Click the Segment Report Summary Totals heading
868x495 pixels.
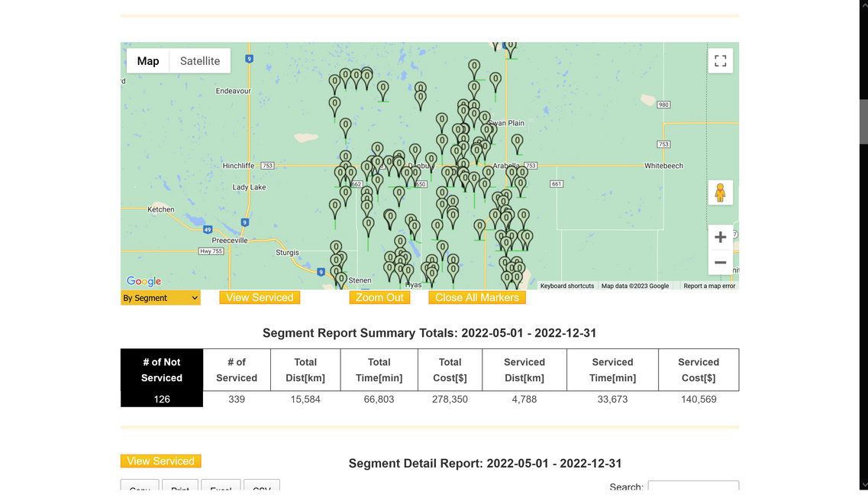tap(430, 333)
